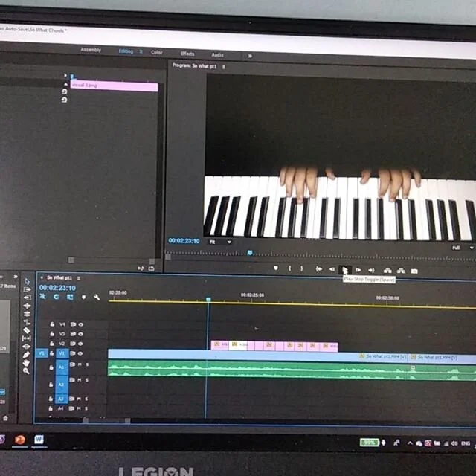Lock the V1 track
Screen dimensions: 476x476
coord(51,353)
